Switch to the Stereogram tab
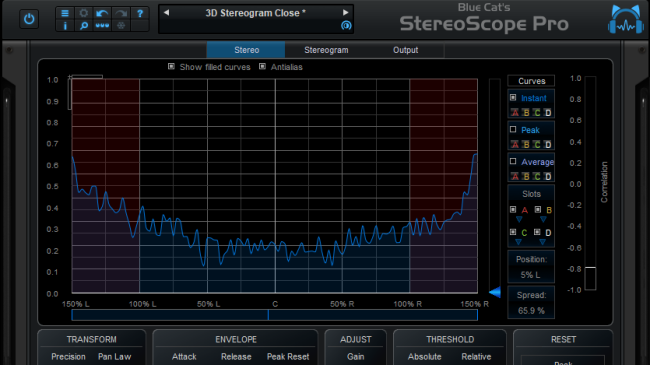 click(x=326, y=50)
